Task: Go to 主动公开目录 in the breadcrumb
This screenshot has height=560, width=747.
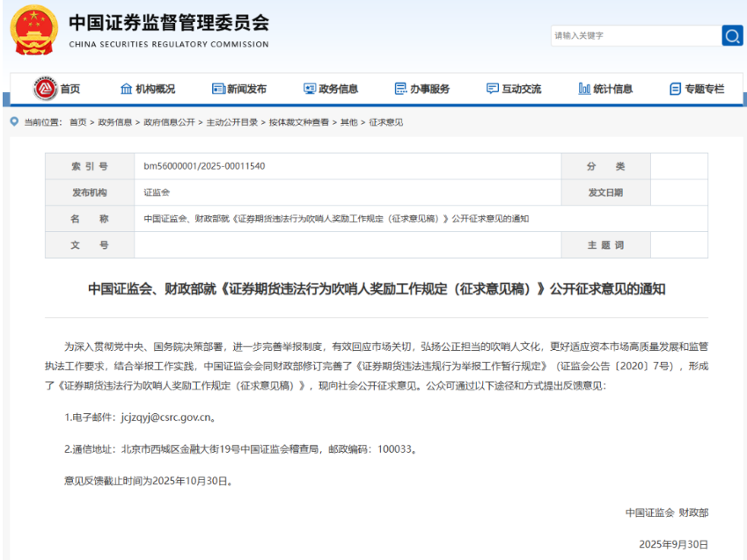Action: 232,122
